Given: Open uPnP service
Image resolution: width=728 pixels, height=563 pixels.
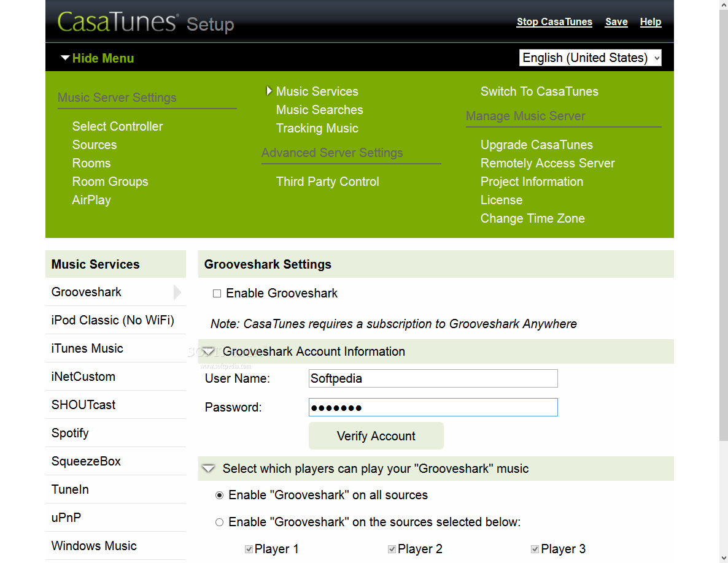Looking at the screenshot, I should (x=115, y=518).
